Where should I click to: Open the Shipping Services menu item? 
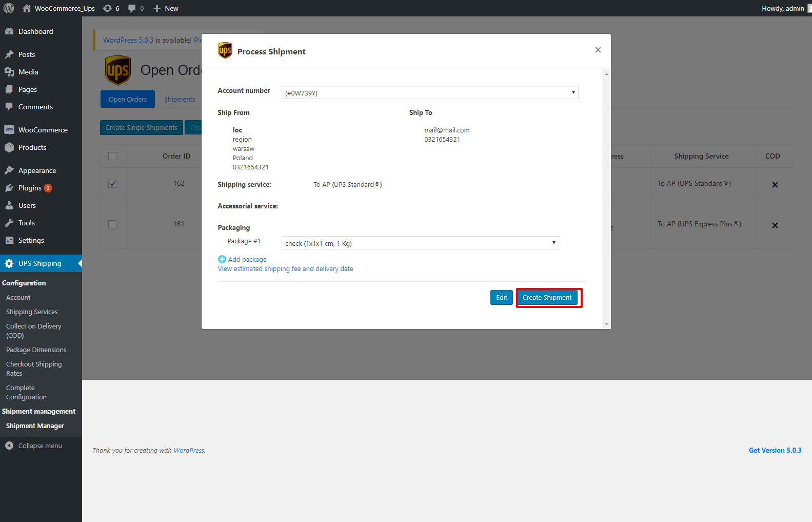(32, 312)
